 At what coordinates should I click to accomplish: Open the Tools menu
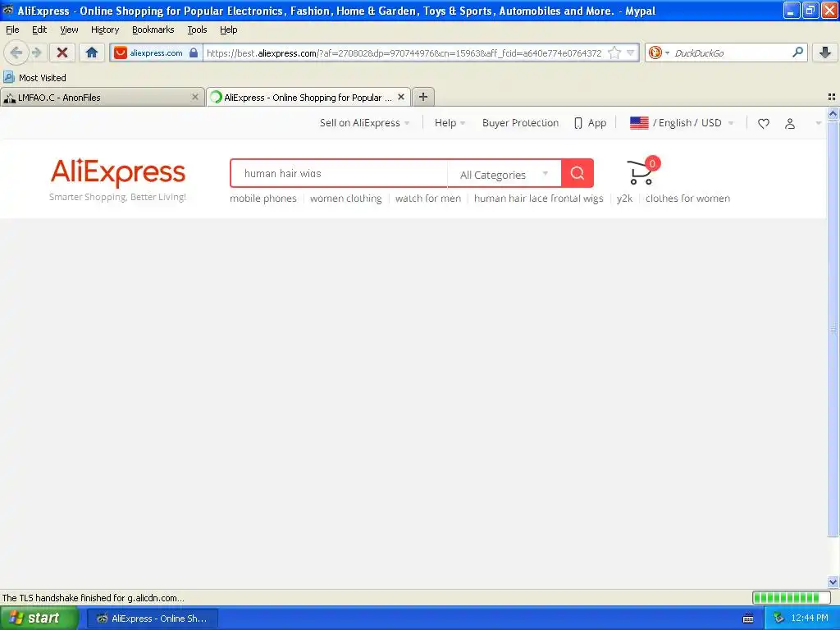click(197, 30)
